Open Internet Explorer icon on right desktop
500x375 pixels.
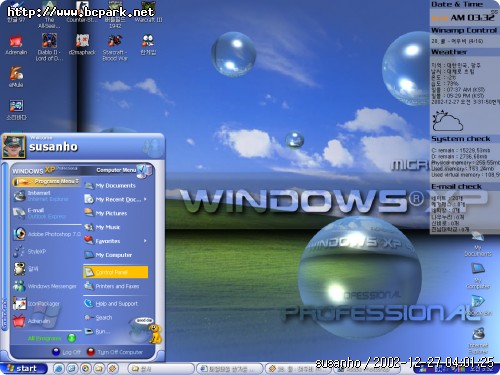(478, 341)
